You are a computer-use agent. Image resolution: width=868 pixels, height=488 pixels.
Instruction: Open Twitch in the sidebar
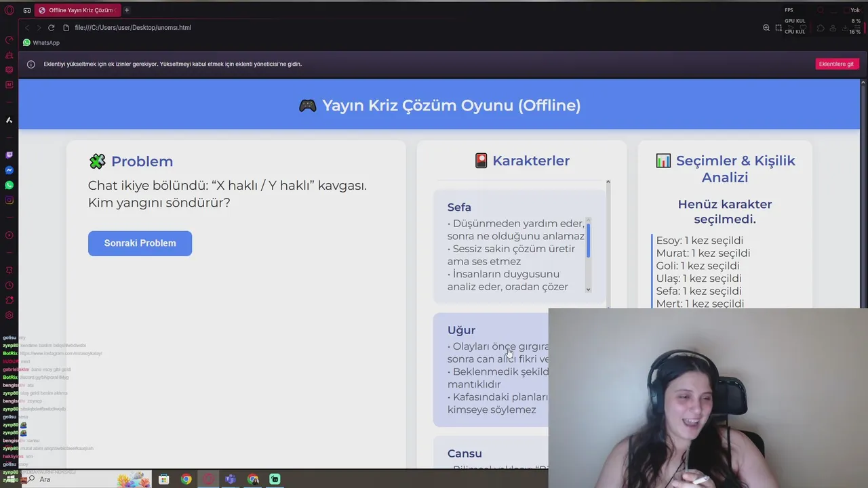click(9, 155)
